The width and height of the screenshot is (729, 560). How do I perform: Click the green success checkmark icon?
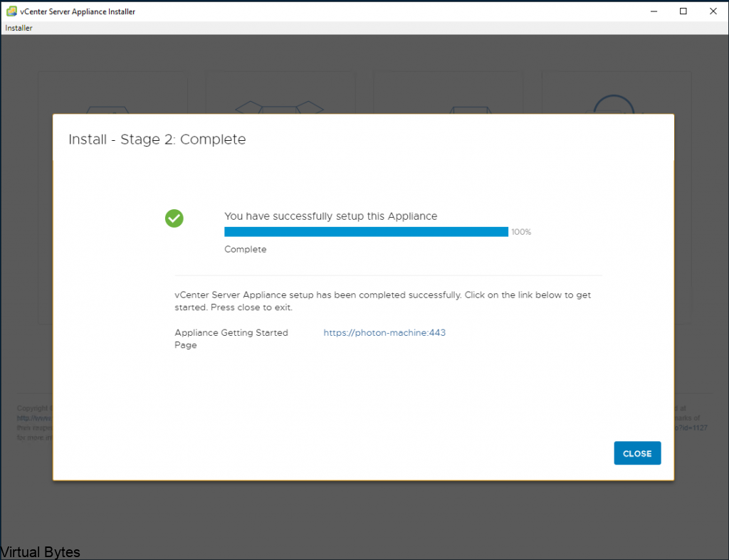174,218
